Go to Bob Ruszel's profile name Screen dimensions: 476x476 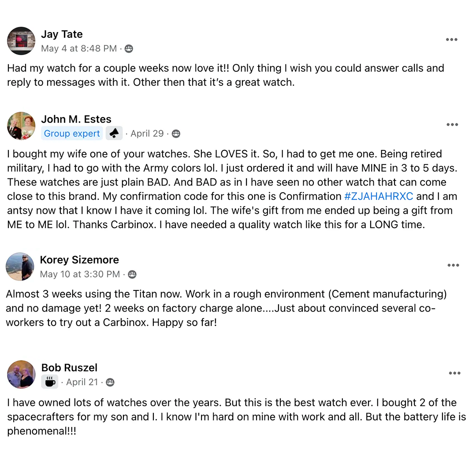click(69, 368)
